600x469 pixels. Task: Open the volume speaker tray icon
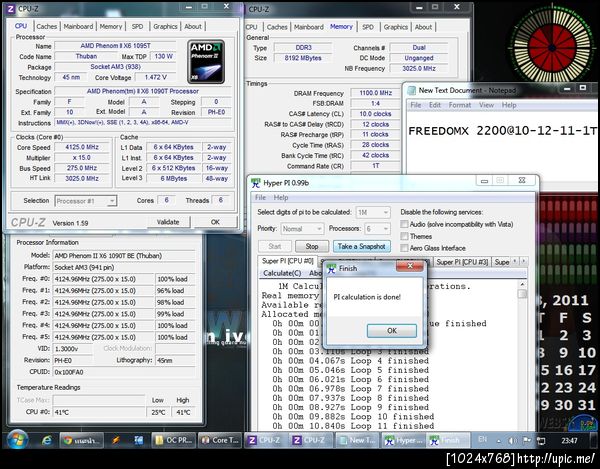click(513, 440)
